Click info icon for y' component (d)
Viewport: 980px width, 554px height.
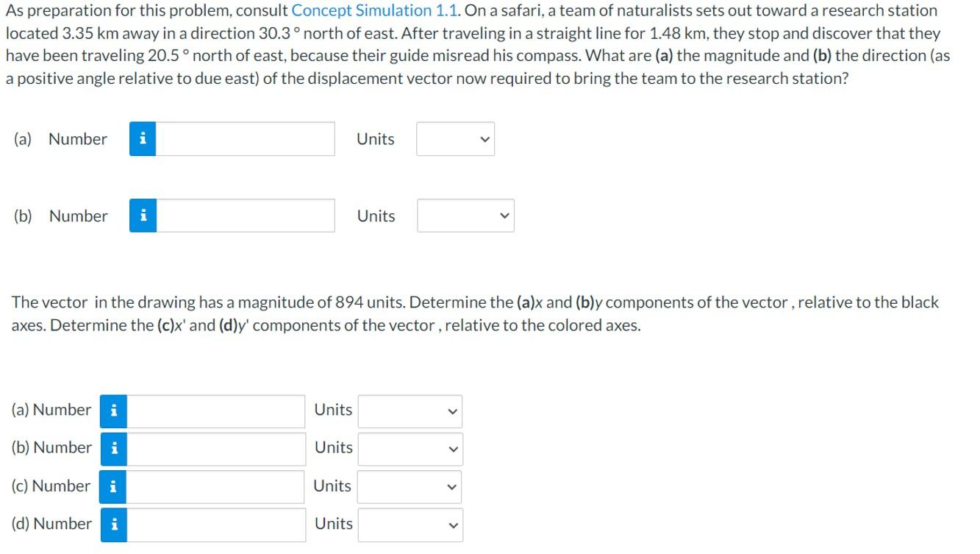tap(114, 525)
